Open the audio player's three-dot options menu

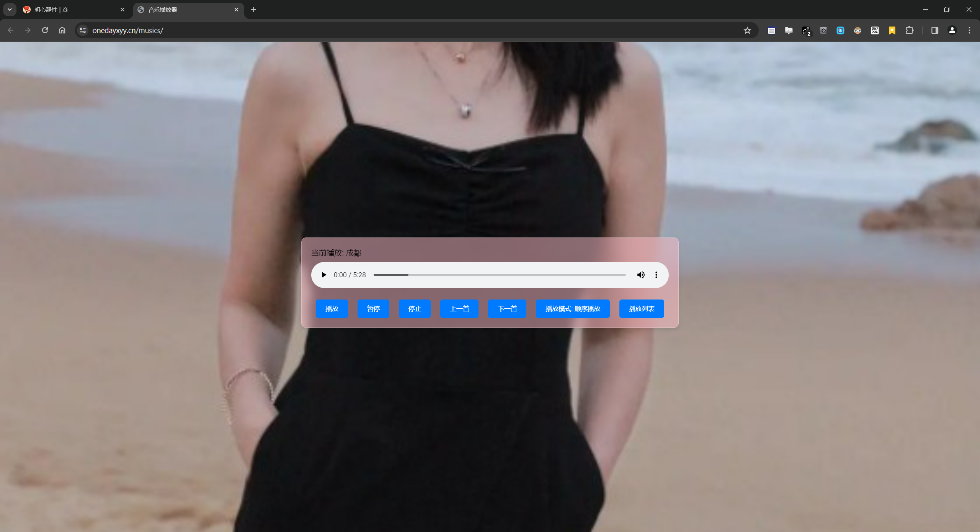click(x=656, y=275)
